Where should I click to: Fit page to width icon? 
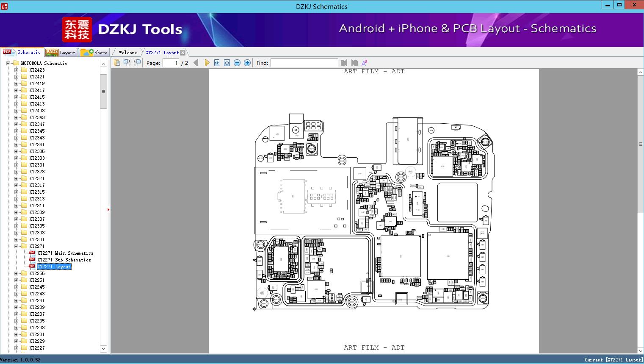217,63
